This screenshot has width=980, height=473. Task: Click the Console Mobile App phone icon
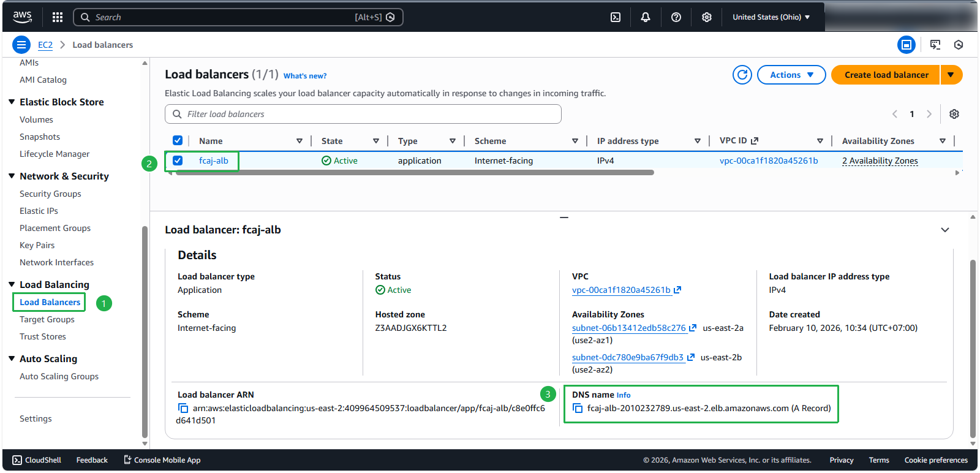coord(127,460)
